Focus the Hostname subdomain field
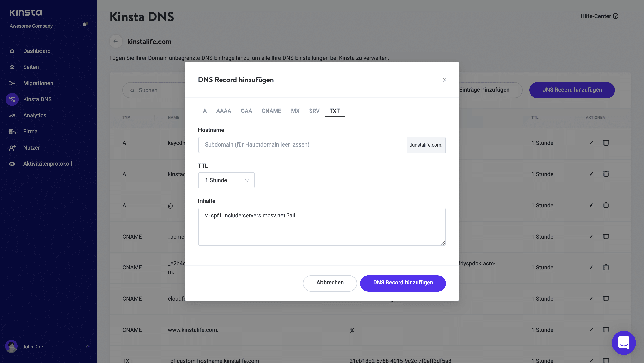Screen dimensions: 644x363 click(302, 145)
